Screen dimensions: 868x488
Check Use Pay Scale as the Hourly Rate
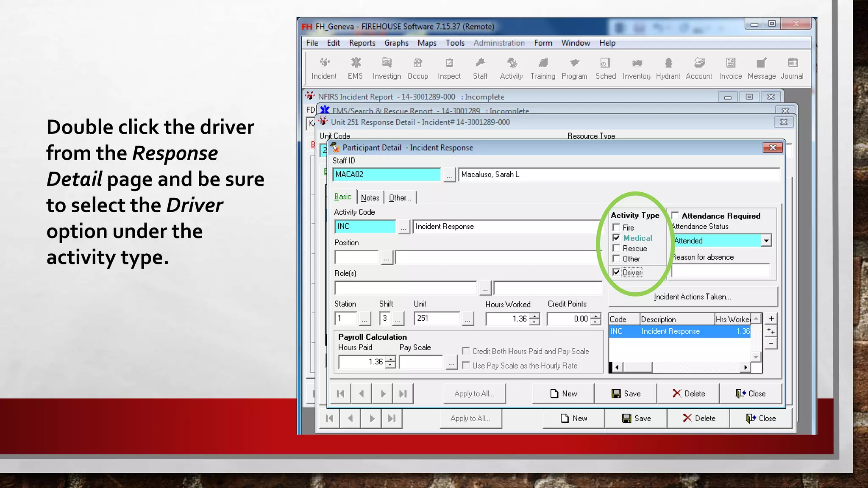point(466,365)
